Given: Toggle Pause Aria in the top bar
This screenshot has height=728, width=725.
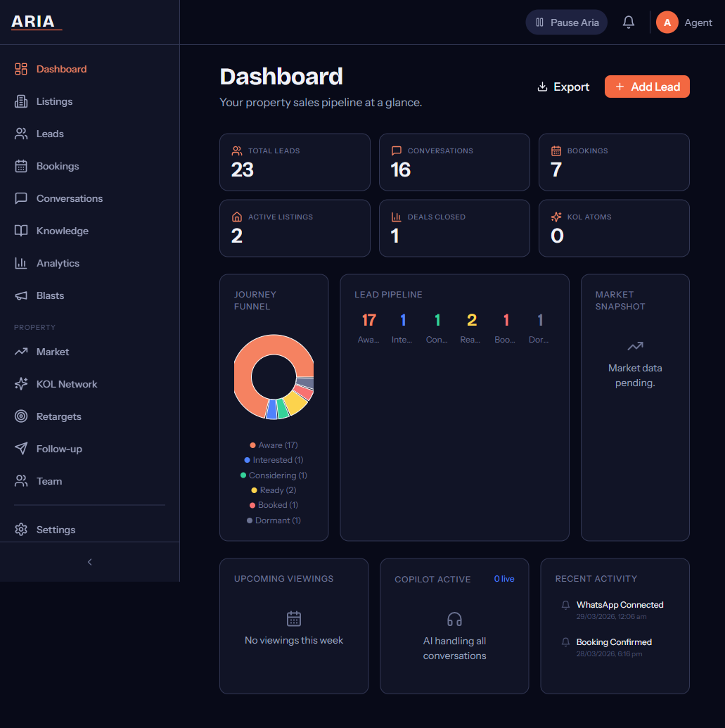Looking at the screenshot, I should pos(566,22).
